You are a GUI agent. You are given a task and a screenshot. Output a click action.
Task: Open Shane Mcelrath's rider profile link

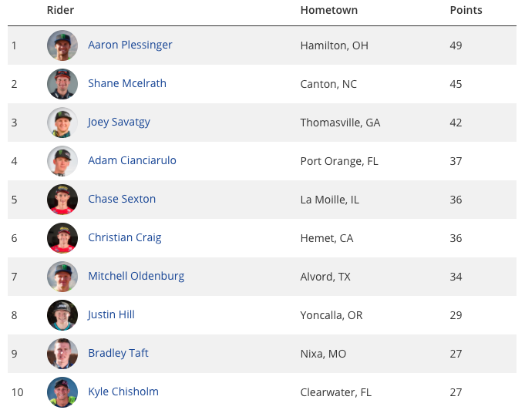[127, 83]
